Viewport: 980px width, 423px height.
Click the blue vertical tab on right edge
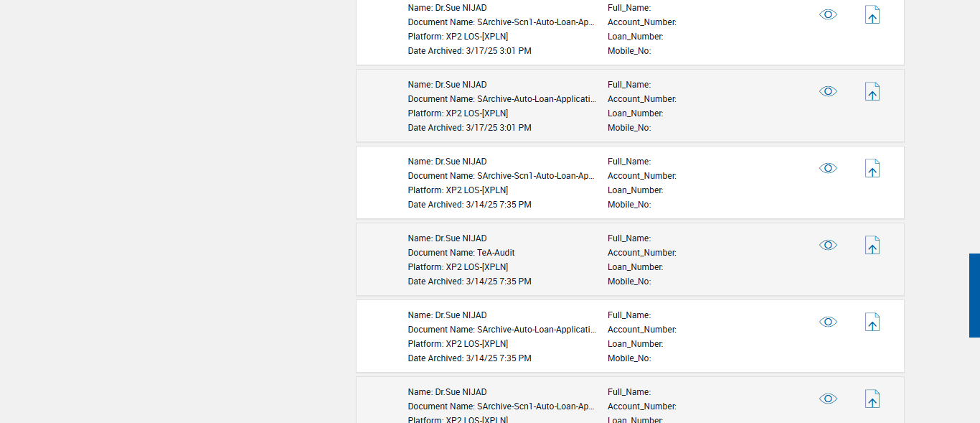[x=974, y=295]
